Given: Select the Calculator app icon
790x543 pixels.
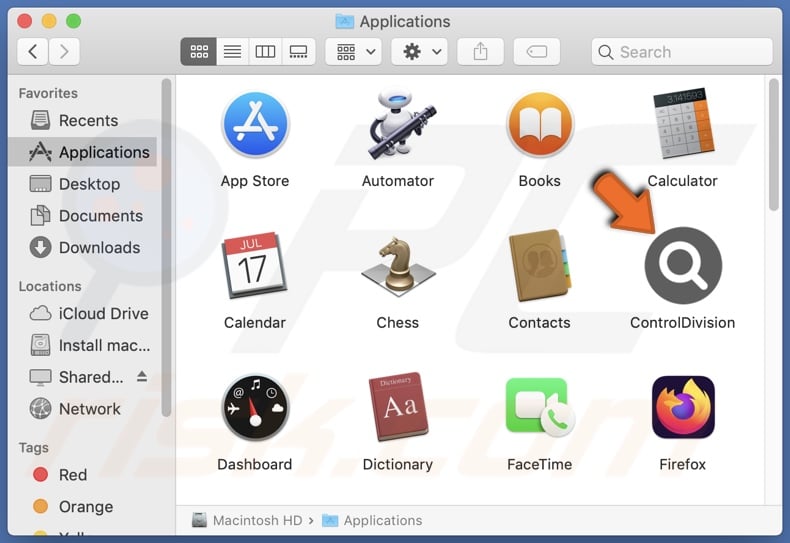Looking at the screenshot, I should tap(683, 124).
